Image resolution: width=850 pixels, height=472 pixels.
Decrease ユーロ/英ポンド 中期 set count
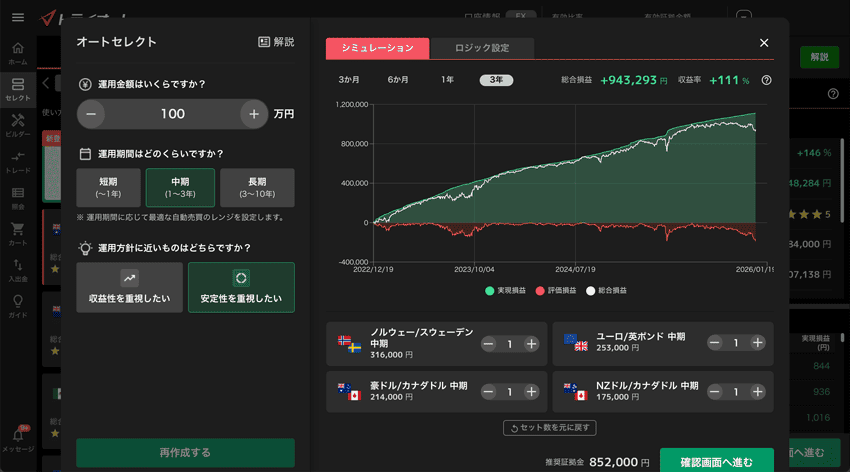coord(714,342)
